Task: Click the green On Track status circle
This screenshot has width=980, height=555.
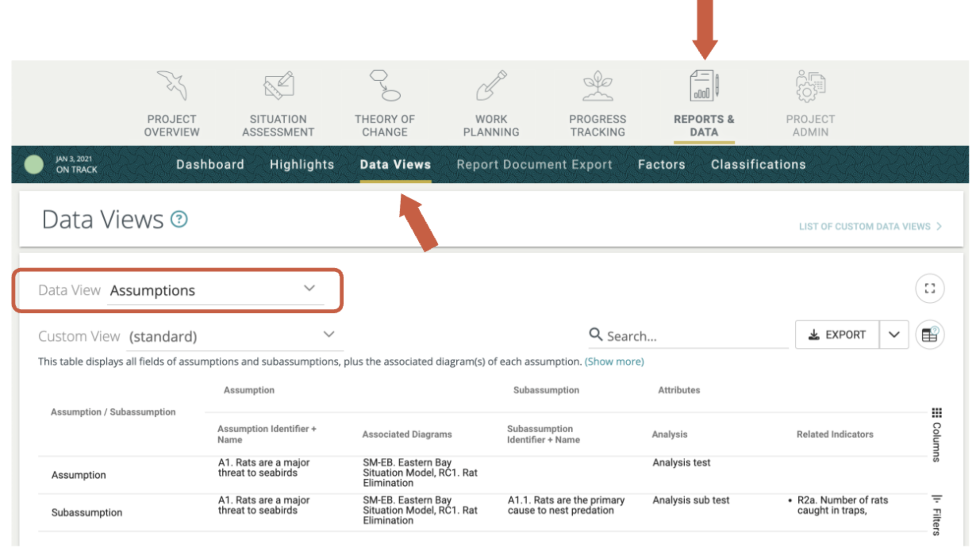Action: coord(34,164)
